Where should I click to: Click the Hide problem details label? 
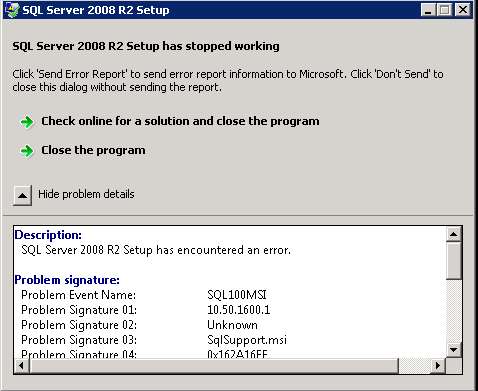click(x=86, y=194)
